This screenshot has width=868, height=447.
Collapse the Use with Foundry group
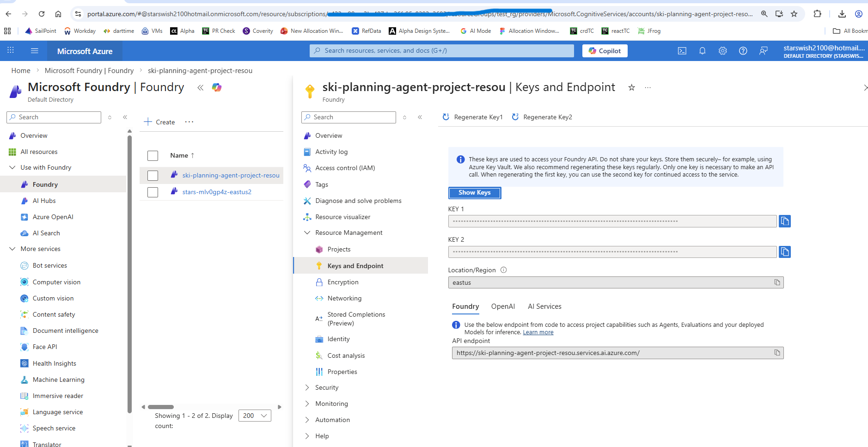pyautogui.click(x=12, y=167)
